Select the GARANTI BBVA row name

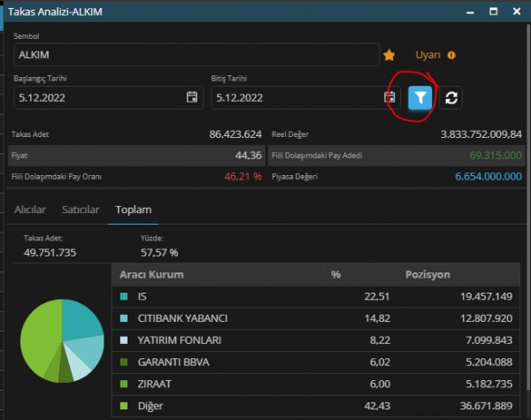pos(173,363)
